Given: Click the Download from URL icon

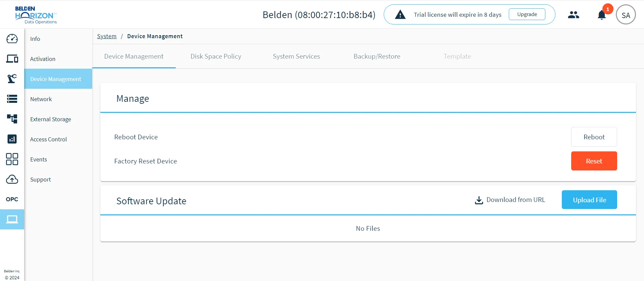Looking at the screenshot, I should point(479,200).
